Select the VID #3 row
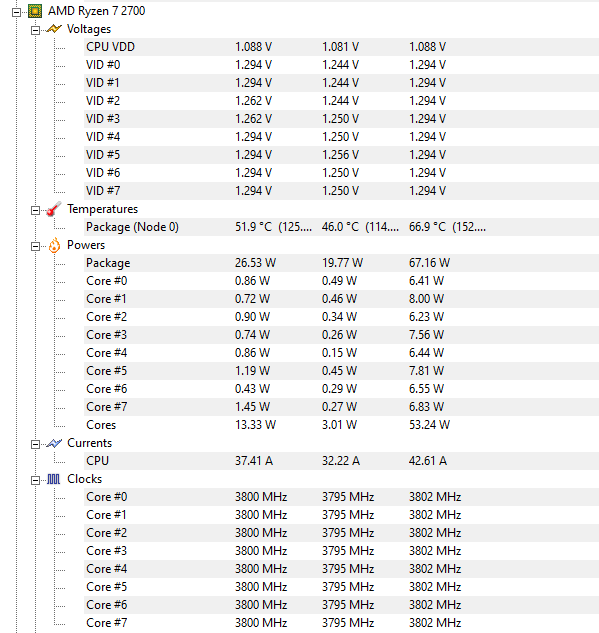 click(341, 119)
